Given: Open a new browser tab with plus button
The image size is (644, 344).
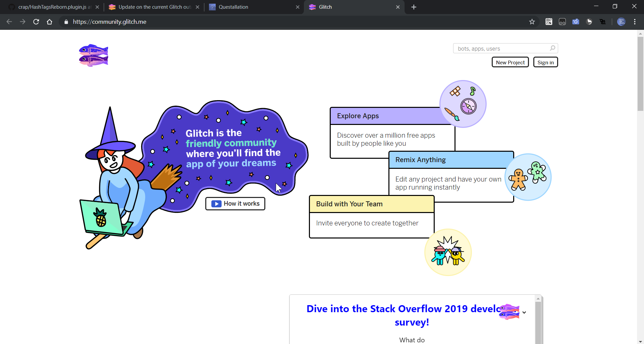Looking at the screenshot, I should [414, 7].
